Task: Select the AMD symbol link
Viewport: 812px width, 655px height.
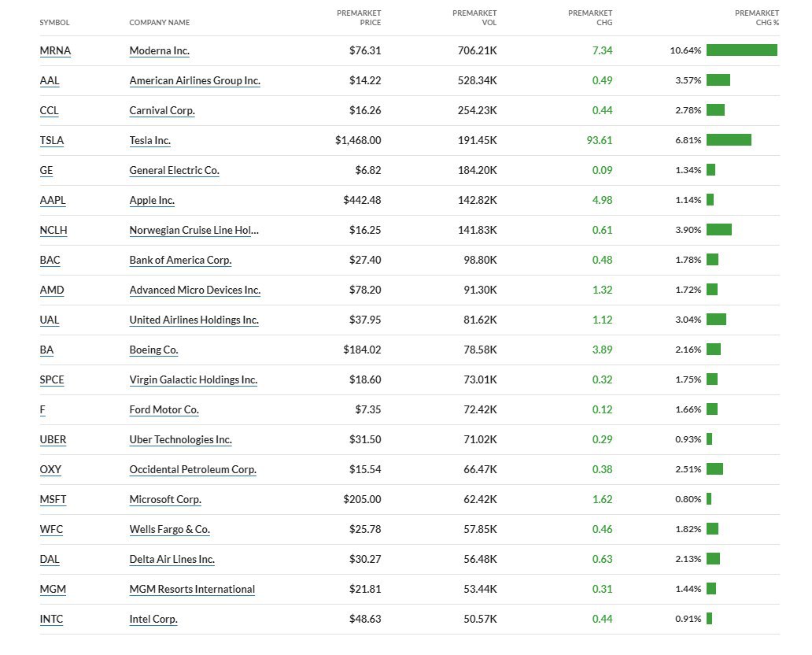Action: [x=52, y=290]
